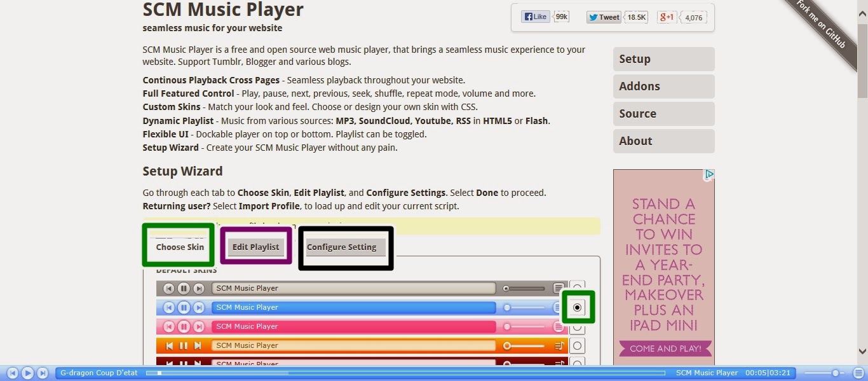Click the pause icon on pink skin preview
This screenshot has height=381, width=868.
(184, 326)
